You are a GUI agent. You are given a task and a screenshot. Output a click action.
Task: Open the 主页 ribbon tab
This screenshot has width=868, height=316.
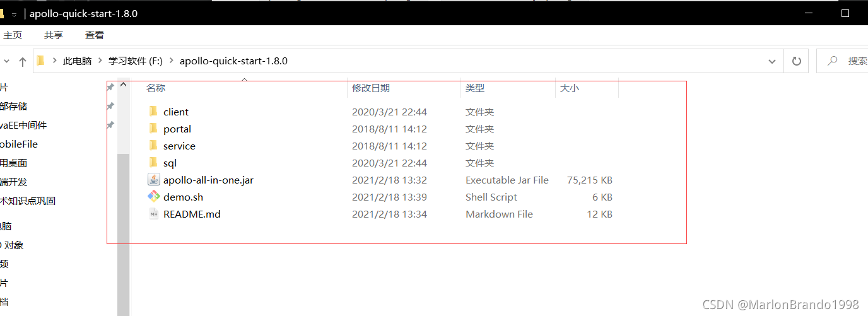[13, 35]
